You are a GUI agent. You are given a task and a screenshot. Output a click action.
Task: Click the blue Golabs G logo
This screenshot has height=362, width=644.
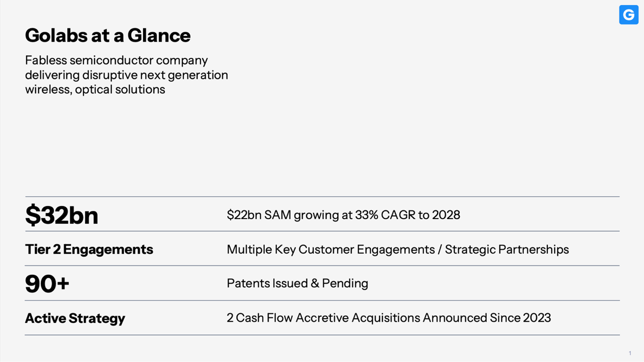click(628, 15)
